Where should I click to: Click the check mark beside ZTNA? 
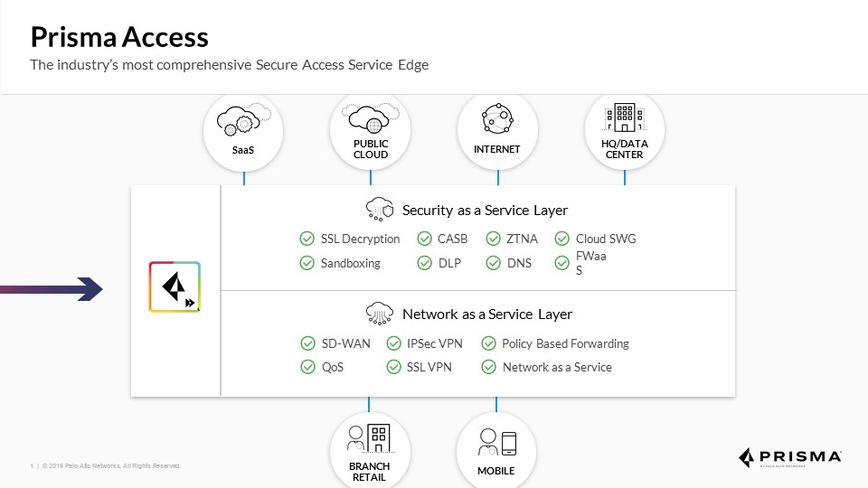coord(493,239)
